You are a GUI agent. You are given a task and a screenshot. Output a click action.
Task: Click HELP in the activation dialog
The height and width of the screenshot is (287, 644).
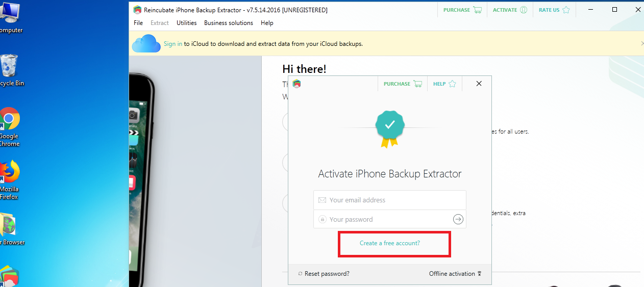[x=444, y=84]
